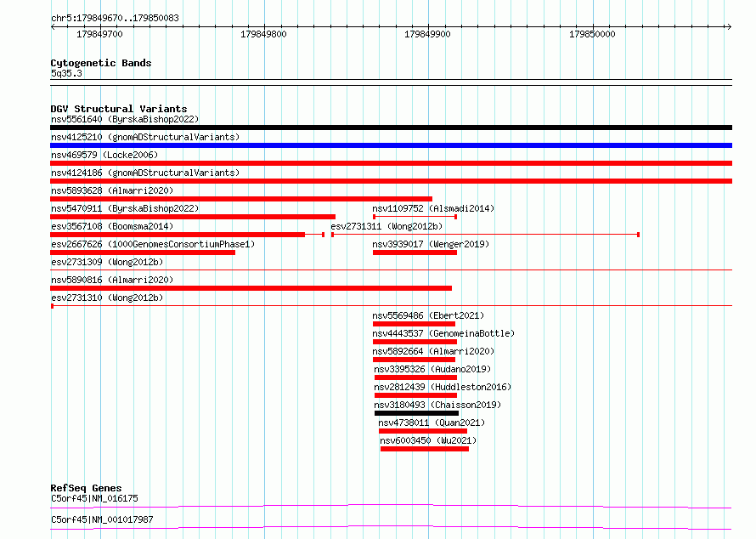This screenshot has height=539, width=756.
Task: Click the 179849800 ruler position label
Action: [263, 34]
